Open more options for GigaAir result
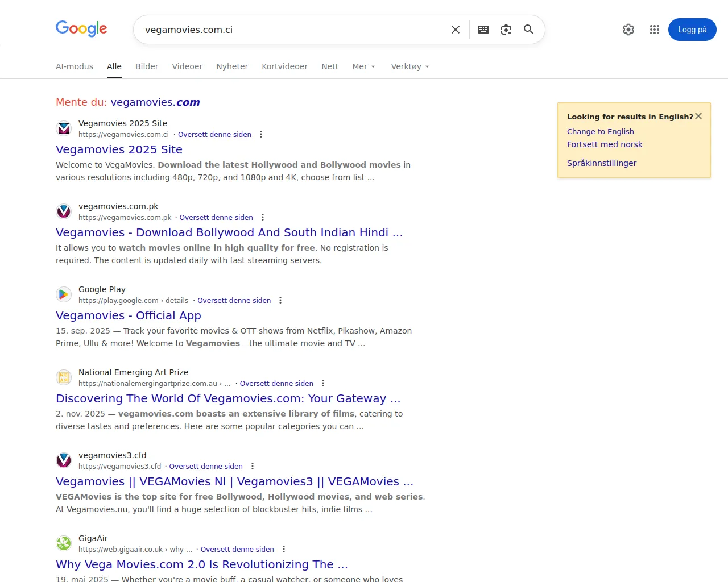The width and height of the screenshot is (728, 582). pyautogui.click(x=284, y=550)
